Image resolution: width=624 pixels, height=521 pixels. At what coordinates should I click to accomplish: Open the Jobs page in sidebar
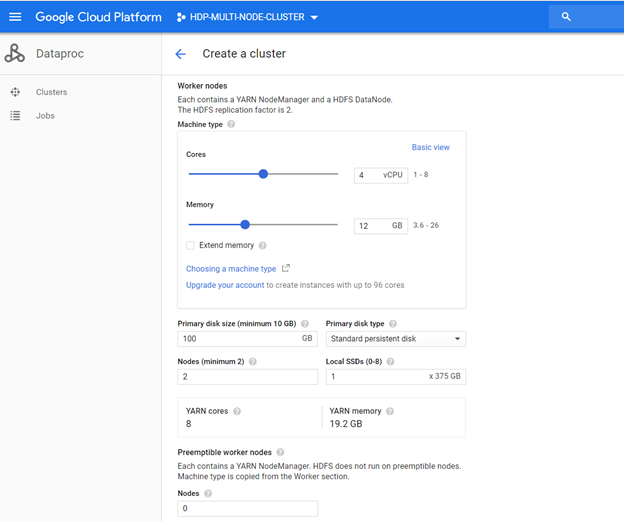coord(45,116)
